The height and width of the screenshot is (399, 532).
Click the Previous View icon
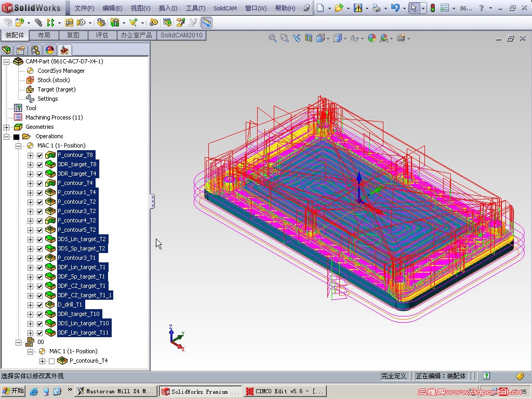pyautogui.click(x=297, y=38)
